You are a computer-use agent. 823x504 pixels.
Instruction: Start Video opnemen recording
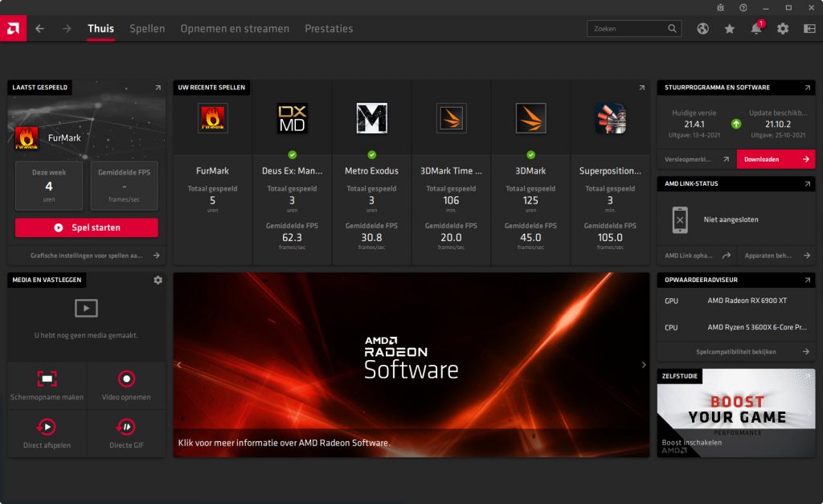[126, 379]
